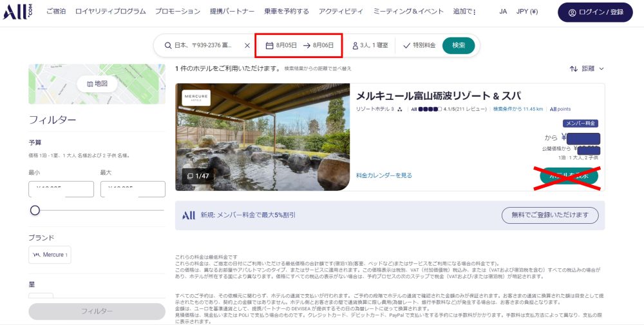This screenshot has height=325, width=644.
Task: Clear the destination with the X icon
Action: pyautogui.click(x=247, y=46)
